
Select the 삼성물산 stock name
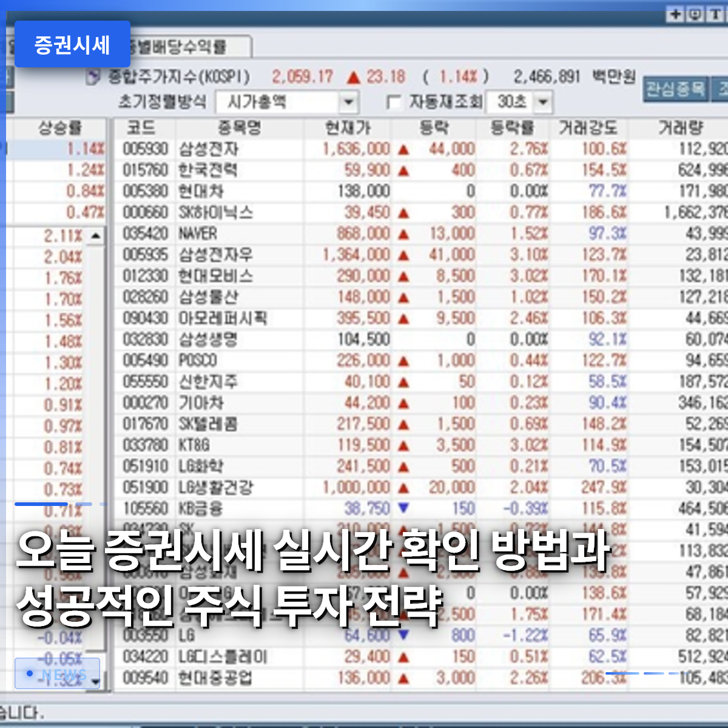pos(208,297)
